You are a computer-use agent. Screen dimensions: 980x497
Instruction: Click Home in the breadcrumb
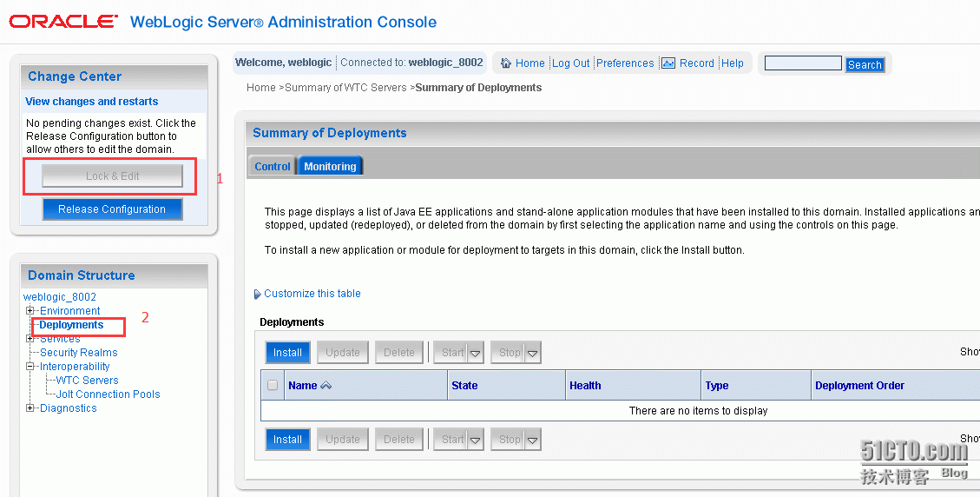[x=260, y=88]
